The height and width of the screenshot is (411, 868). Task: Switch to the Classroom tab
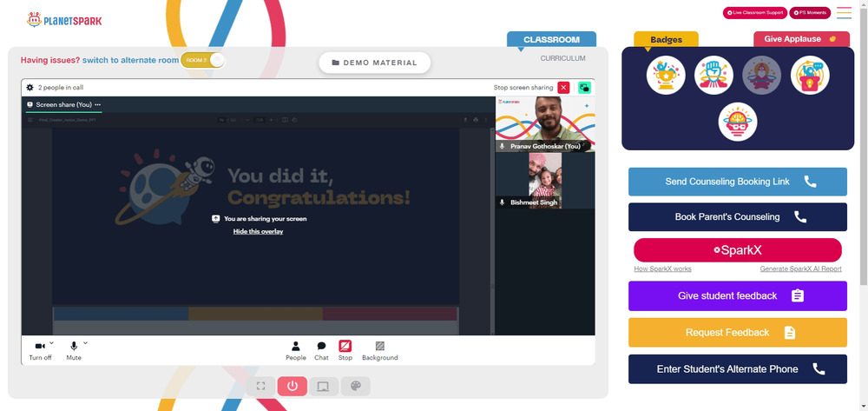pos(551,39)
